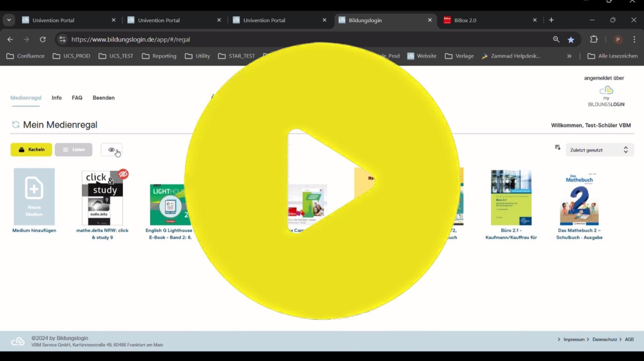Screen dimensions: 644x361
Task: Toggle hidden media with the eye button
Action: coord(111,150)
